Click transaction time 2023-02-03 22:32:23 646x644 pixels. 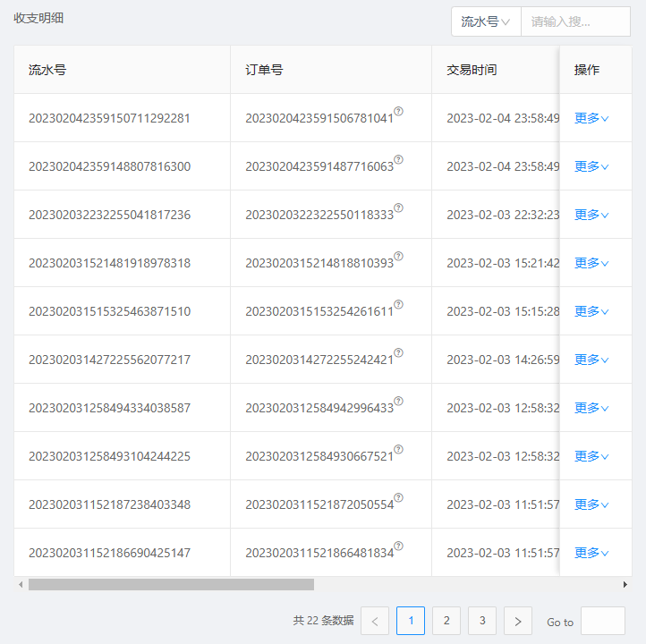[x=503, y=215]
